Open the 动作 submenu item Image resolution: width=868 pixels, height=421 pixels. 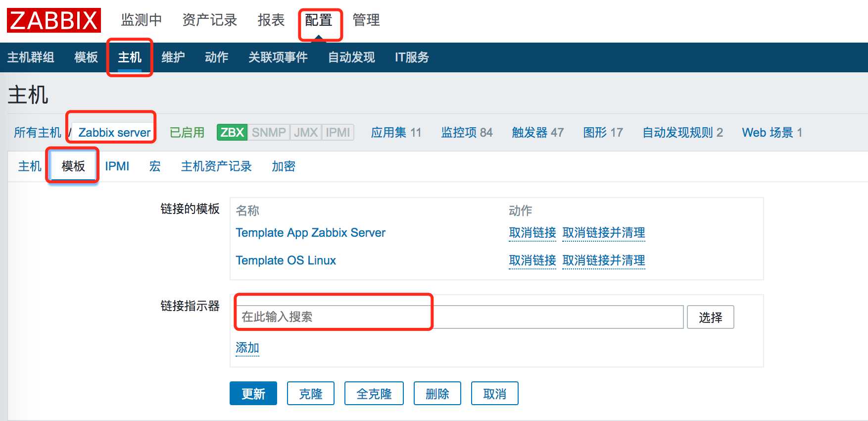(x=217, y=57)
